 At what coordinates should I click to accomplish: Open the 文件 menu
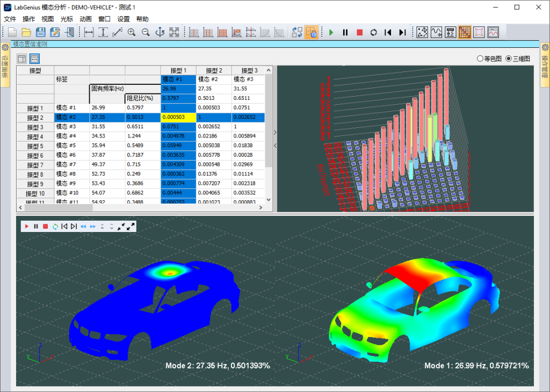pyautogui.click(x=10, y=19)
